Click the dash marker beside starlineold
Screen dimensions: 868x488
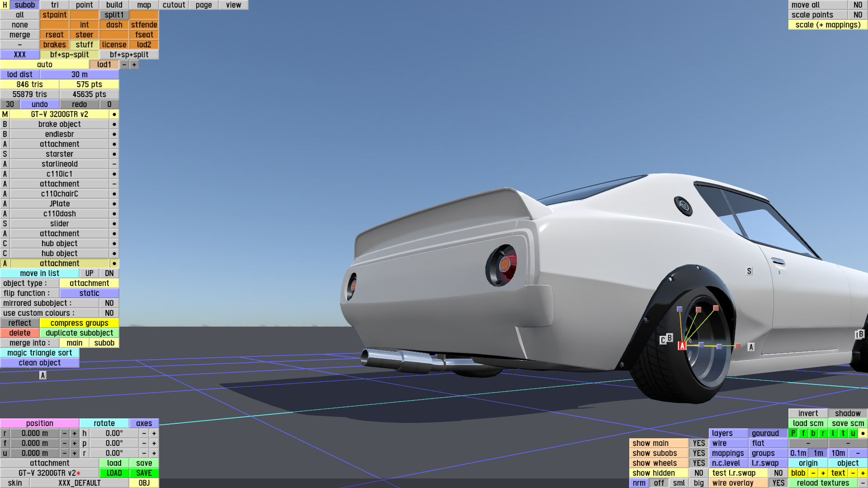pos(114,164)
